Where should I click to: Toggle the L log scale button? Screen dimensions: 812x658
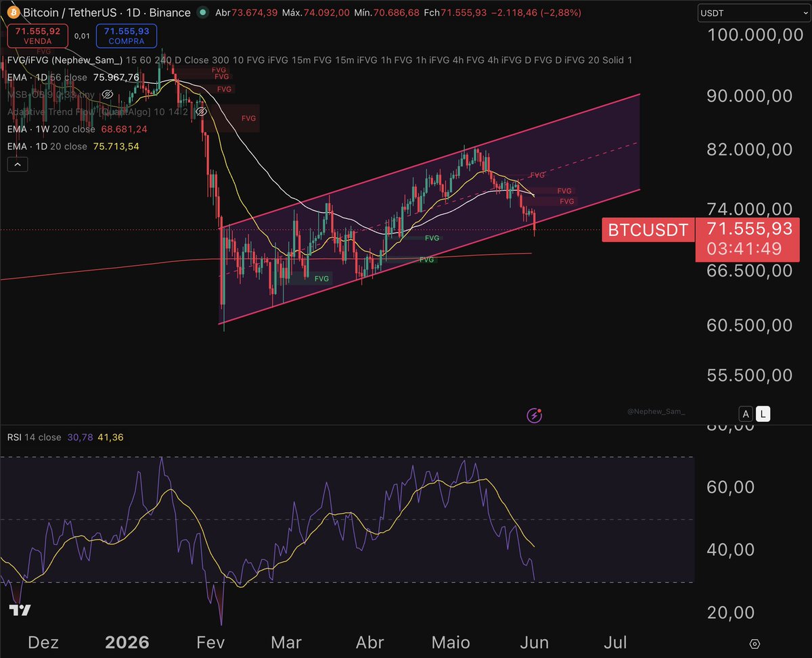tap(763, 414)
